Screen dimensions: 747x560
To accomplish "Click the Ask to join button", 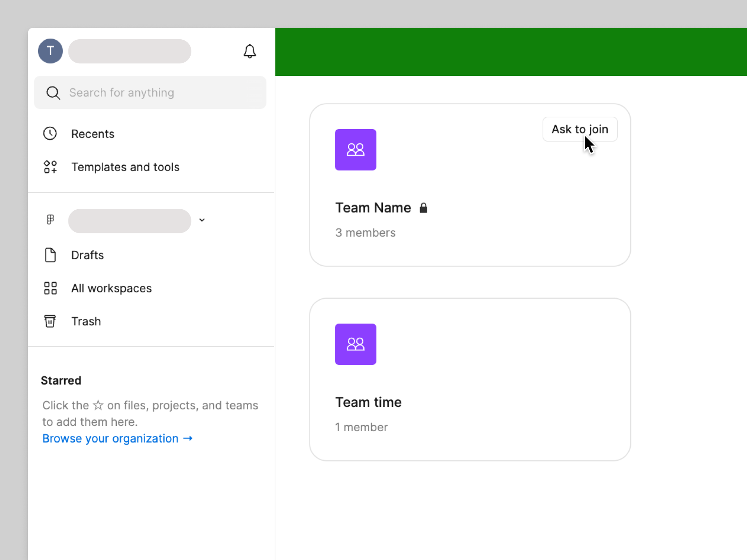I will point(579,129).
